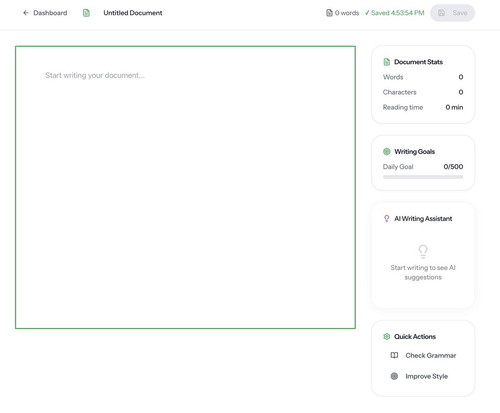Click the Document Stats panel icon
This screenshot has width=500, height=413.
point(387,62)
